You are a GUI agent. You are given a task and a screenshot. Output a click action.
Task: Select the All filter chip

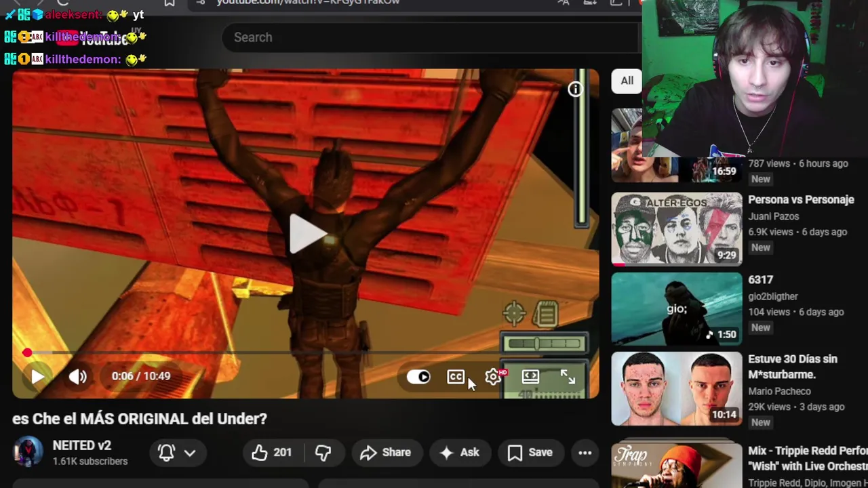click(627, 81)
